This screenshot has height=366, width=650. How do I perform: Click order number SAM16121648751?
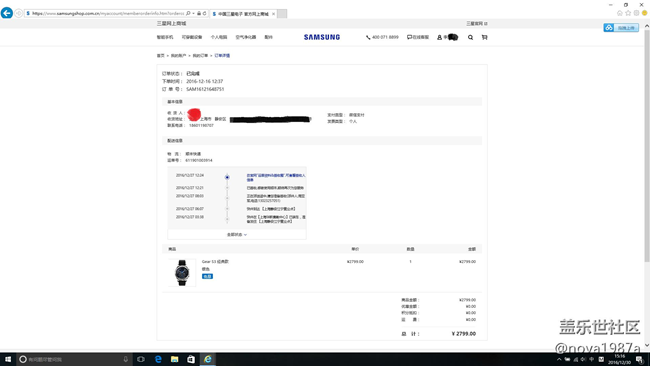(205, 89)
